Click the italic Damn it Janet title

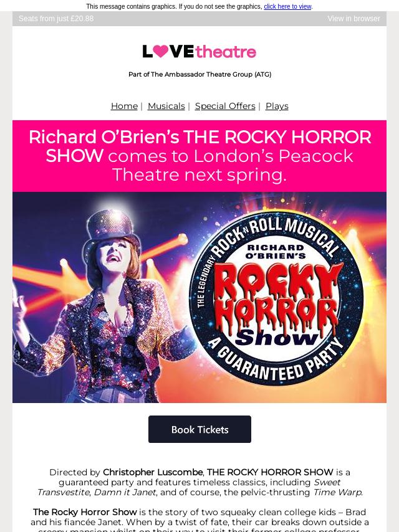coord(125,492)
